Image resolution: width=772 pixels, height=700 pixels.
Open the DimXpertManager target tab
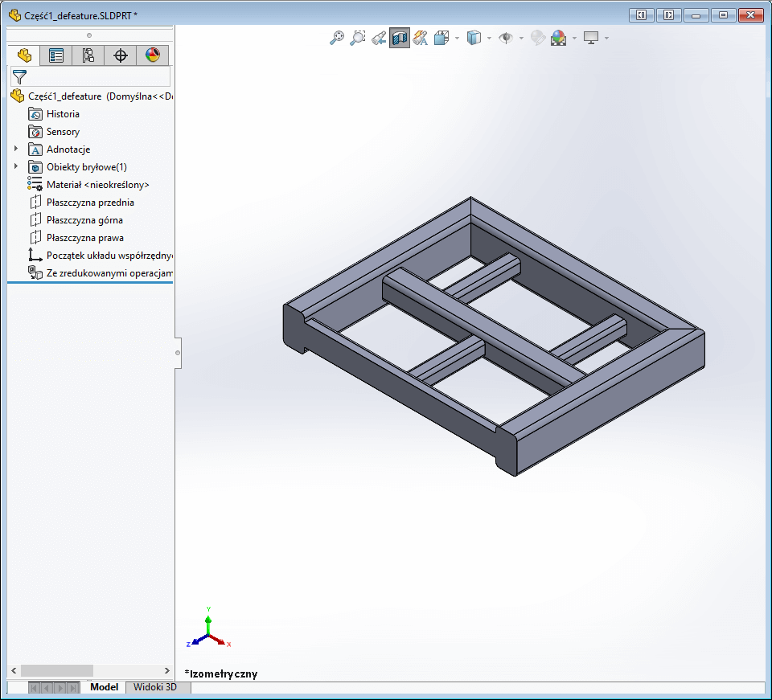120,55
